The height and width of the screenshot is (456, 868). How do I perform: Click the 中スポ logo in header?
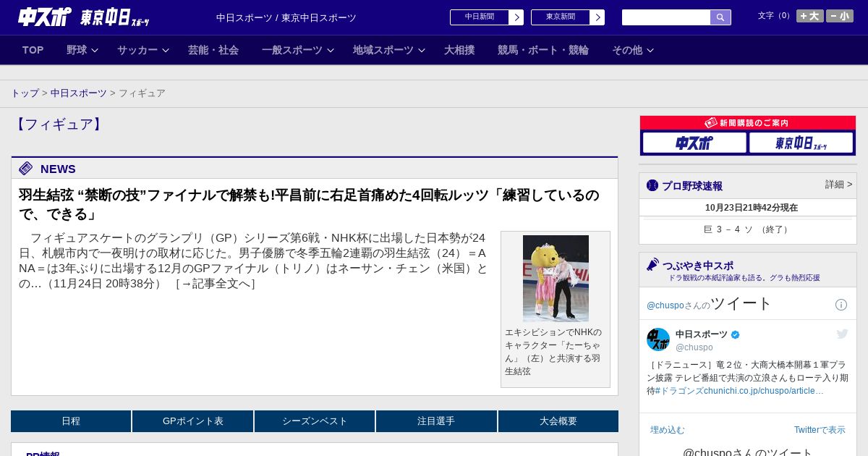coord(44,17)
